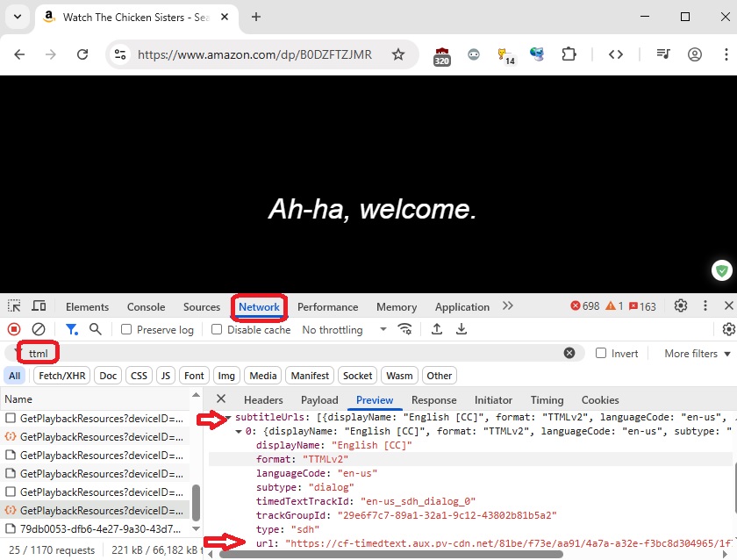Viewport: 737px width, 560px height.
Task: Open the More filters dropdown
Action: 698,353
